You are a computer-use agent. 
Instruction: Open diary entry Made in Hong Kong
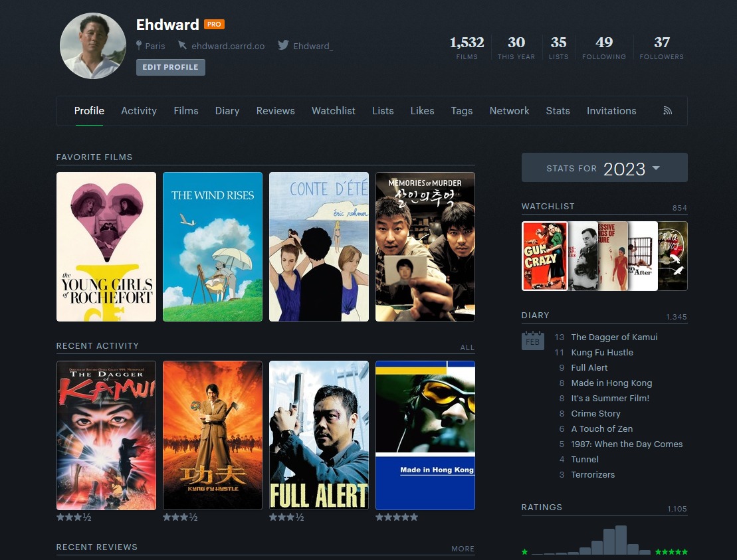(611, 383)
